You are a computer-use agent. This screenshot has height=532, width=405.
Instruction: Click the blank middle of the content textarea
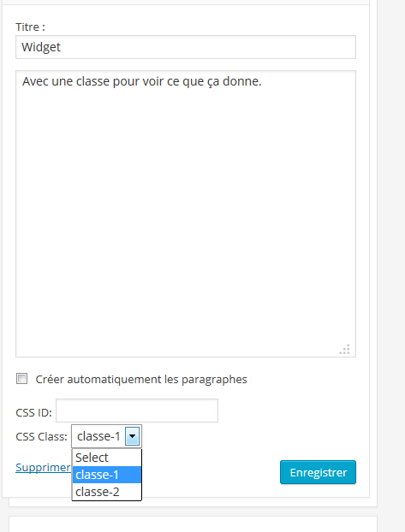point(186,214)
